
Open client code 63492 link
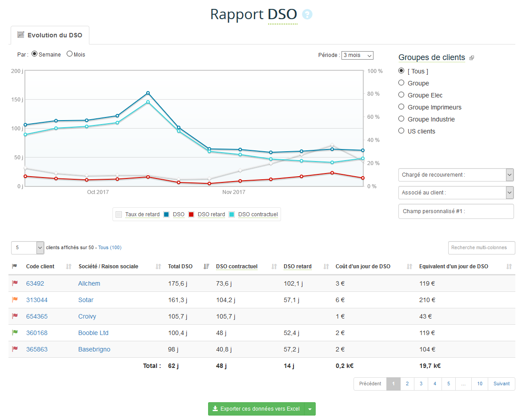coord(35,283)
